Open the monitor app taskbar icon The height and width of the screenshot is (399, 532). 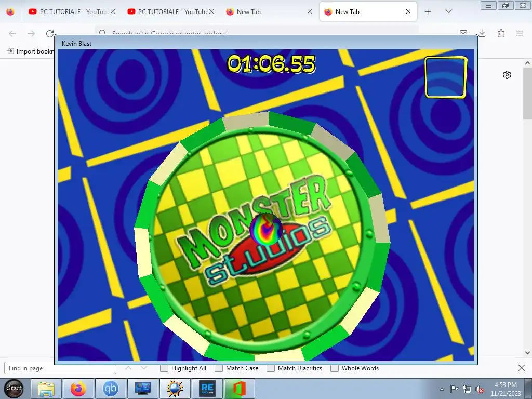143,389
